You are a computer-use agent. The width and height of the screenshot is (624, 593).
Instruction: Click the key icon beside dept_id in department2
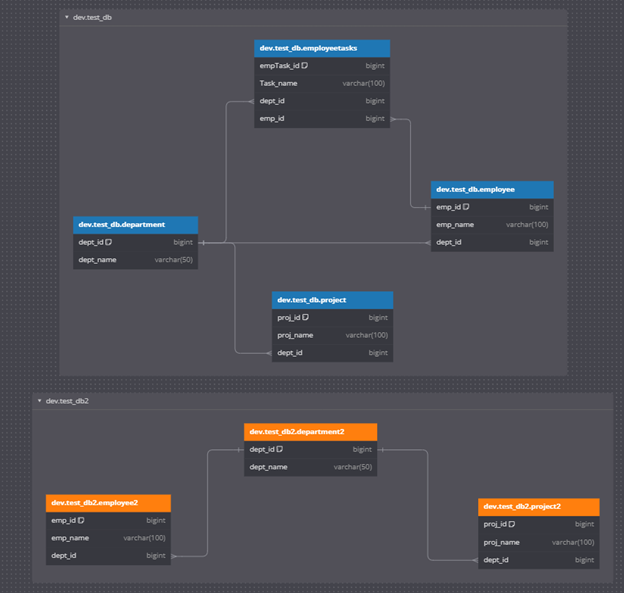tap(280, 449)
